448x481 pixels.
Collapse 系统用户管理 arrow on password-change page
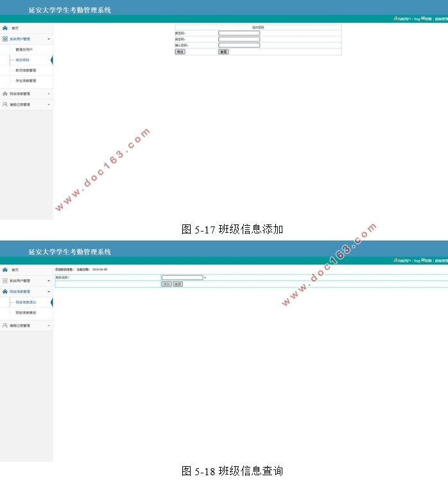click(x=49, y=39)
